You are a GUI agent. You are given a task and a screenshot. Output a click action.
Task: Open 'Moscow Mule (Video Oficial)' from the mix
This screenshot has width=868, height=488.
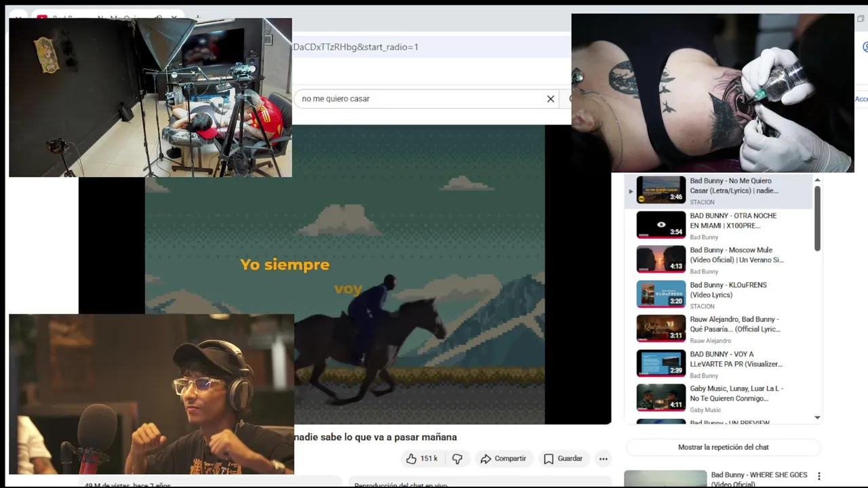tap(719, 260)
